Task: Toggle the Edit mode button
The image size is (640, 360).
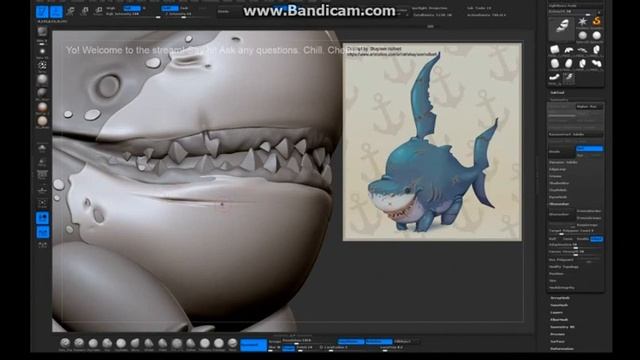Action: pyautogui.click(x=42, y=12)
